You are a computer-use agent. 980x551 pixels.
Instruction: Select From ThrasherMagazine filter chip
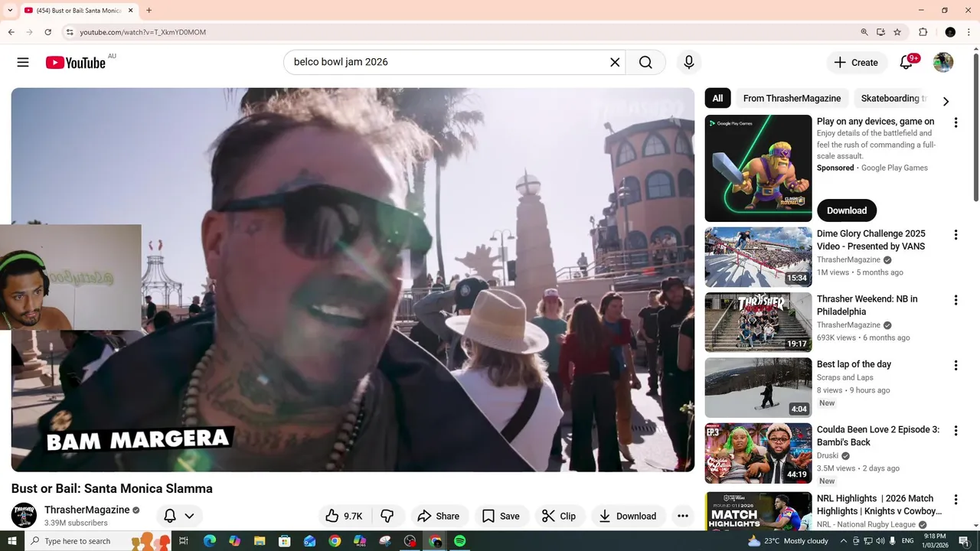coord(792,98)
